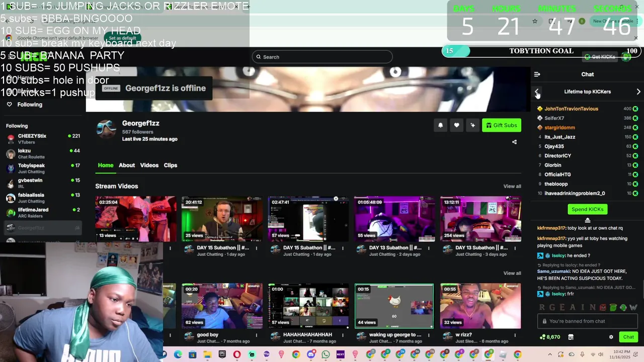Click the Gift Subs button

click(502, 125)
